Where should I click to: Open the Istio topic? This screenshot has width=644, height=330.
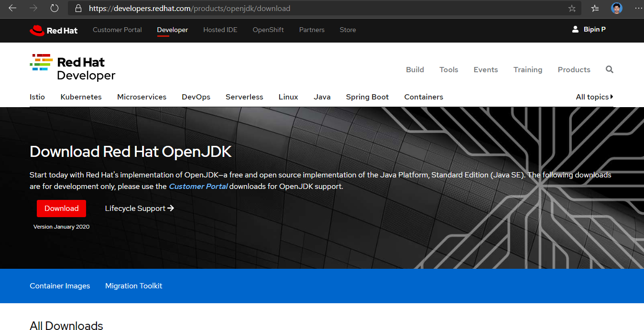click(37, 97)
